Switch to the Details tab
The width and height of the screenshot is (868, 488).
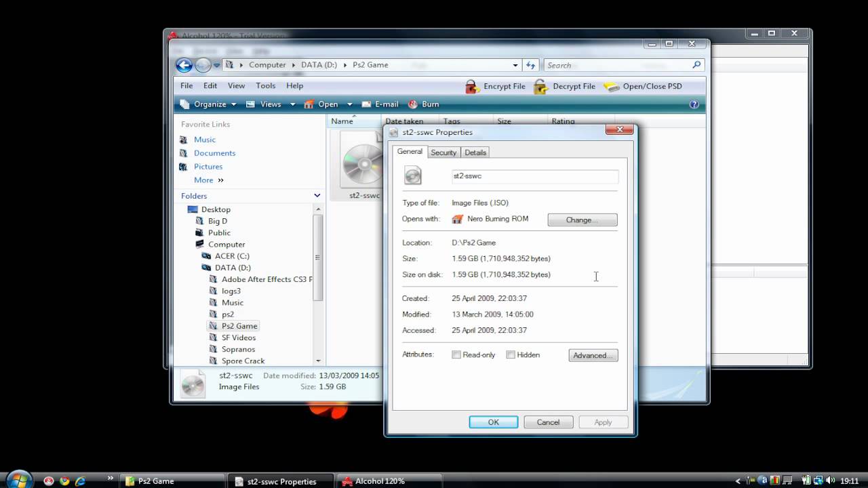tap(475, 152)
